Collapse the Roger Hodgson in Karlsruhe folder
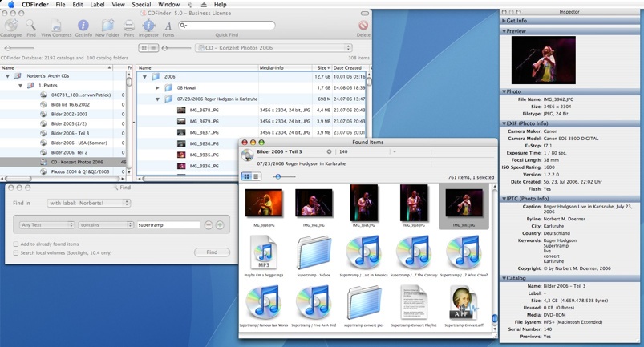The image size is (644, 347). pyautogui.click(x=157, y=99)
